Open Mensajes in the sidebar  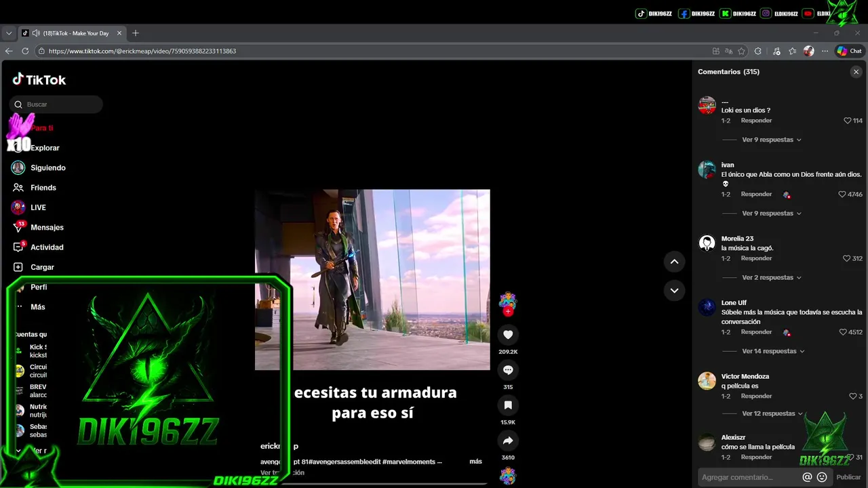coord(37,227)
